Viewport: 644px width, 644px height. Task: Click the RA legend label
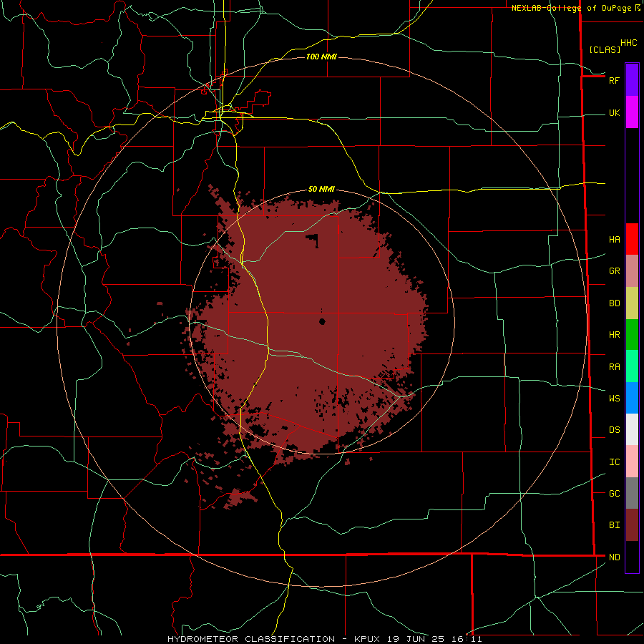tap(614, 367)
